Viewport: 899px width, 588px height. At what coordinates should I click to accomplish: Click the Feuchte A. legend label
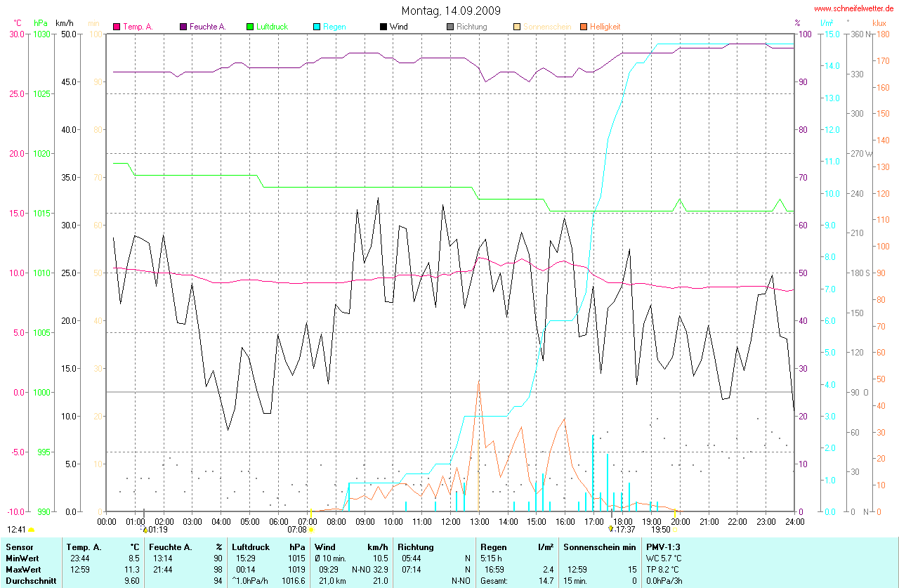point(208,27)
